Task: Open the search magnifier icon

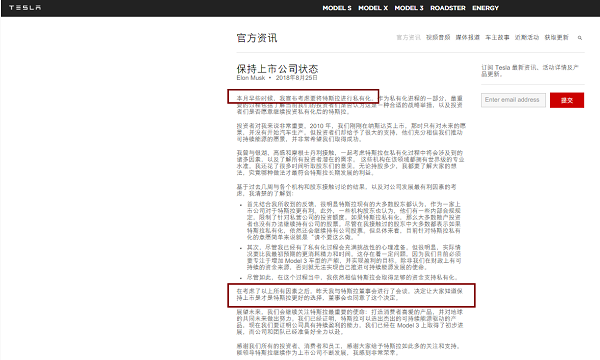Action: pyautogui.click(x=580, y=37)
